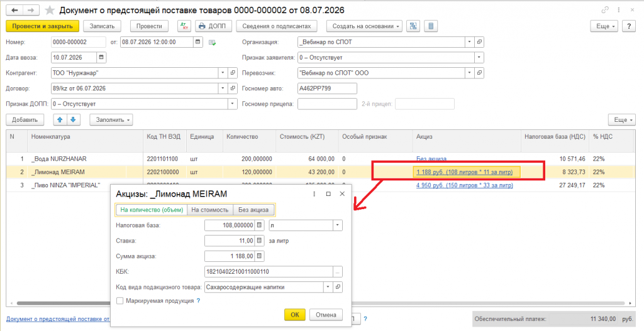Open Заполнить dropdown menu
The width and height of the screenshot is (644, 331).
coord(111,120)
